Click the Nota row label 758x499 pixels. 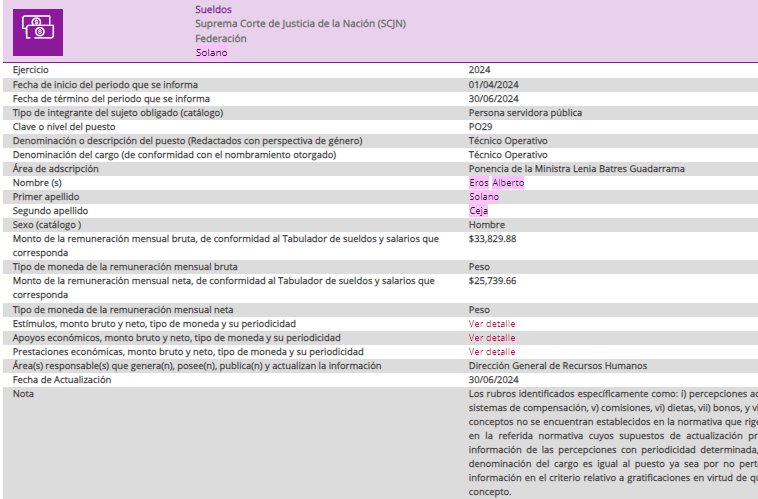pyautogui.click(x=23, y=394)
